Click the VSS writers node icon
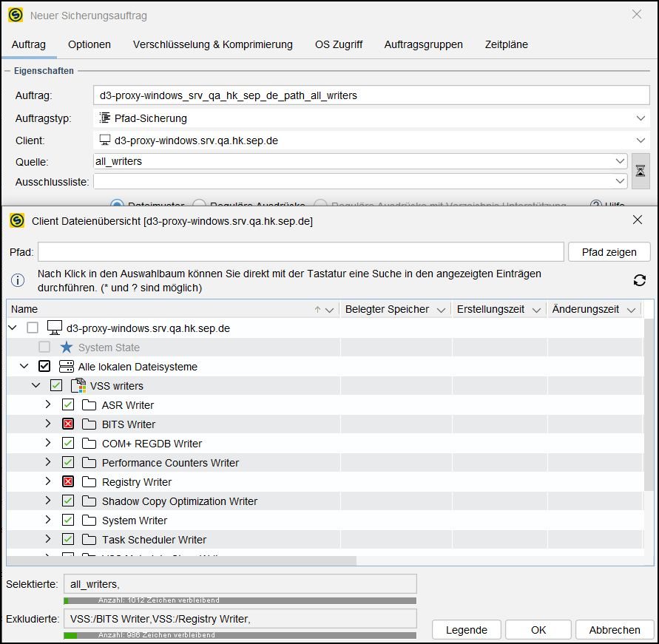This screenshot has width=659, height=644. coord(76,384)
